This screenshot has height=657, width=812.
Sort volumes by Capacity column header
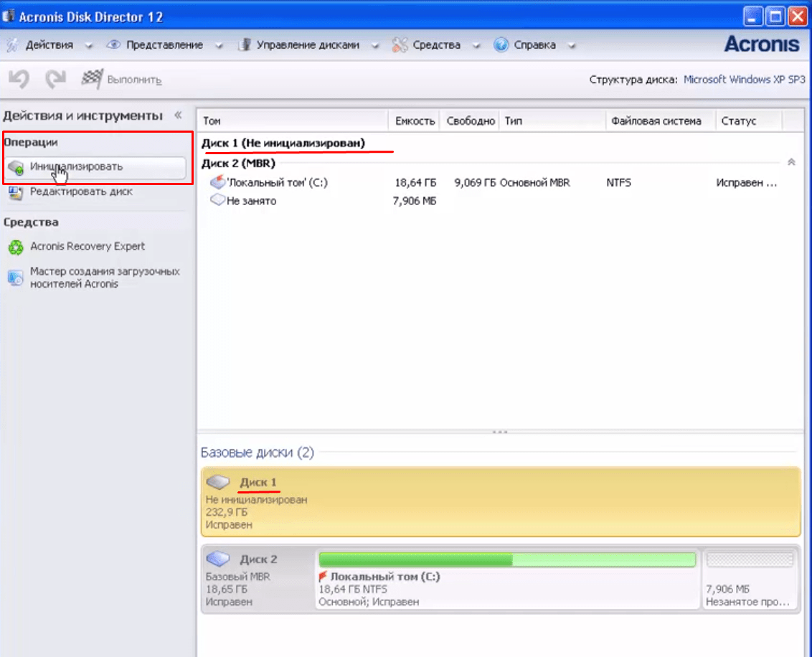pyautogui.click(x=415, y=120)
